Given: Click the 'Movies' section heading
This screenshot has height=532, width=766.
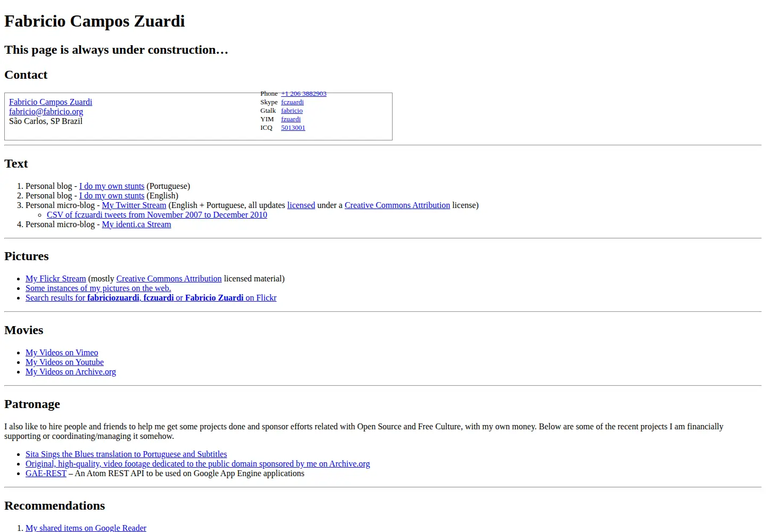Looking at the screenshot, I should [24, 330].
